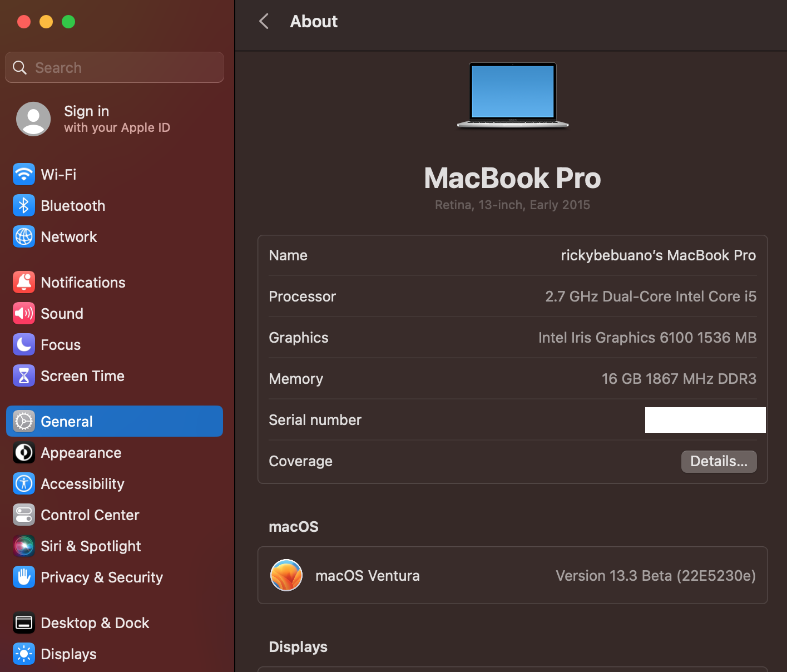Click the yellow minimize window button
Screen dimensions: 787x672
click(x=46, y=22)
